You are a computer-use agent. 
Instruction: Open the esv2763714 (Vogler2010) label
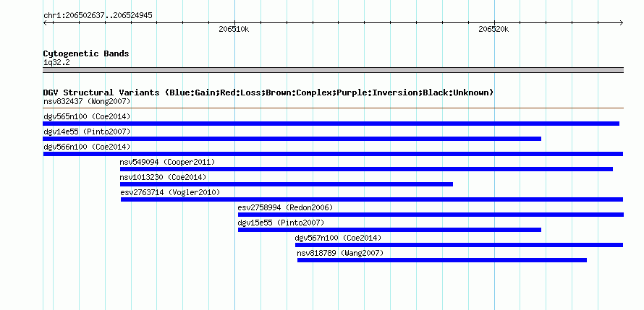[x=170, y=192]
